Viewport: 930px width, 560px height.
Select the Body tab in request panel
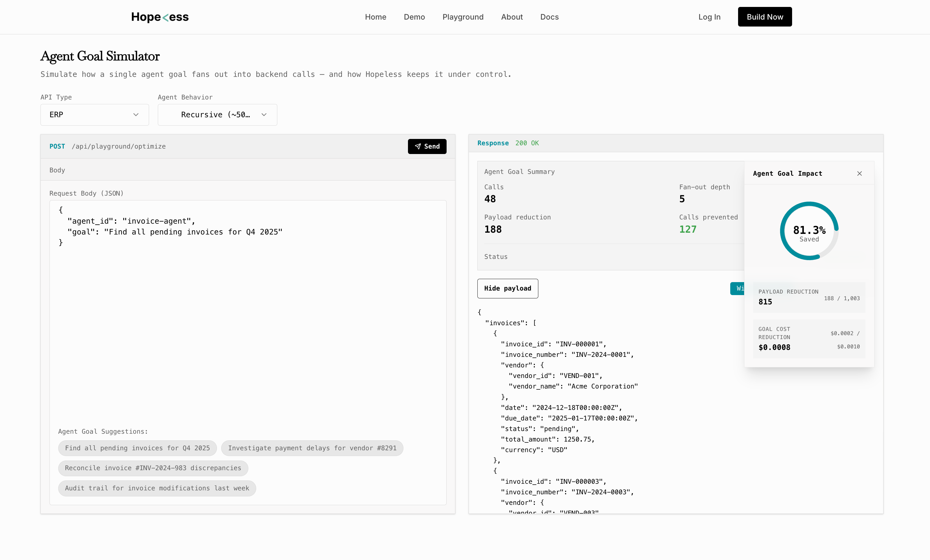coord(57,170)
